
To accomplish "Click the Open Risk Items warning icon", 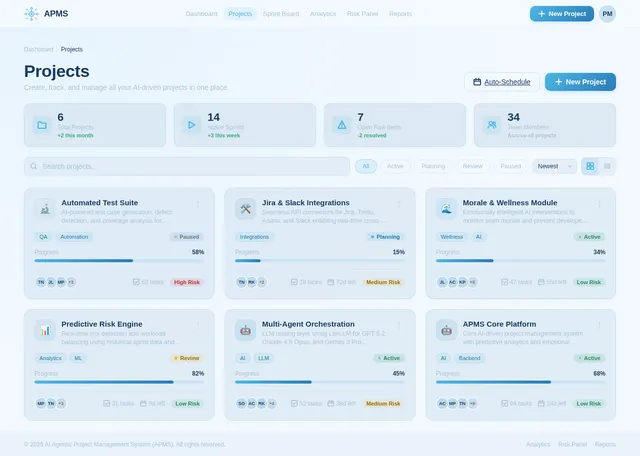I will tap(341, 125).
